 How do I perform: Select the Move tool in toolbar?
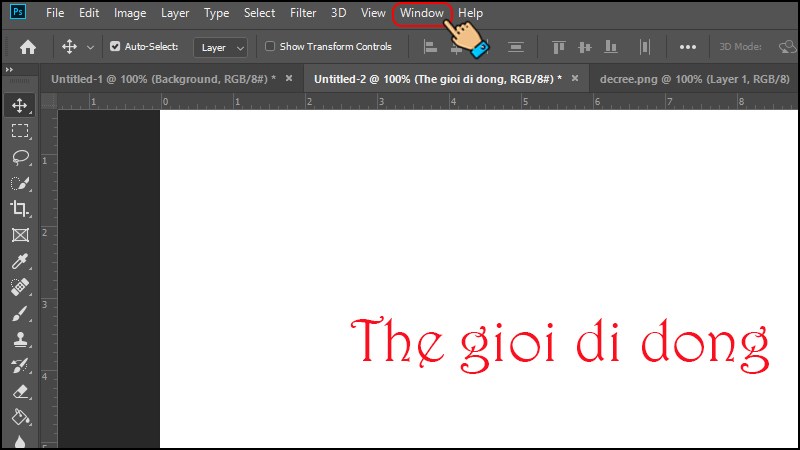[20, 105]
